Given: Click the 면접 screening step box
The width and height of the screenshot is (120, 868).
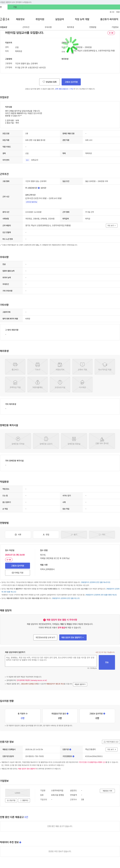Looking at the screenshot, I should [46, 535].
